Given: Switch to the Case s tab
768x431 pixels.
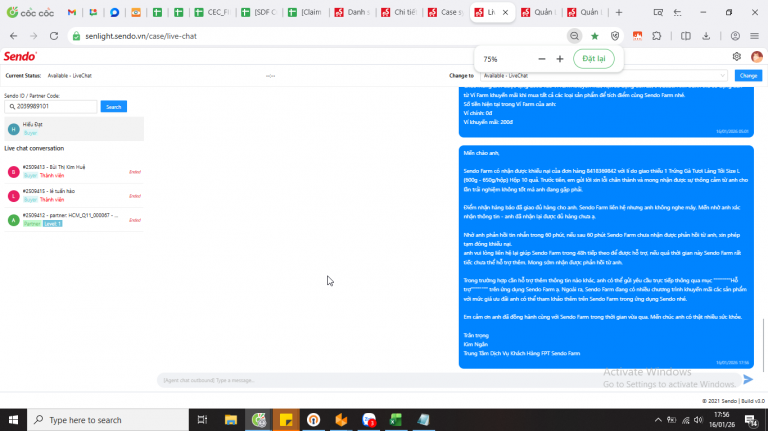Looking at the screenshot, I should pyautogui.click(x=445, y=12).
